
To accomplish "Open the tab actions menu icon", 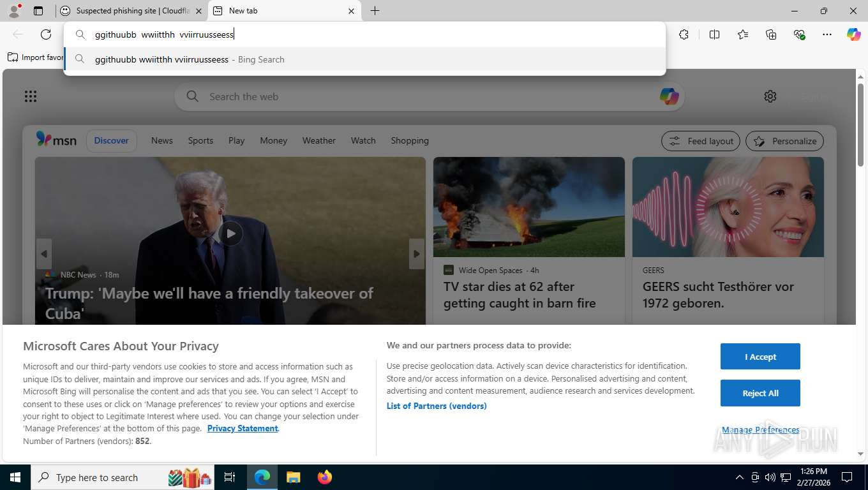I will click(x=38, y=11).
